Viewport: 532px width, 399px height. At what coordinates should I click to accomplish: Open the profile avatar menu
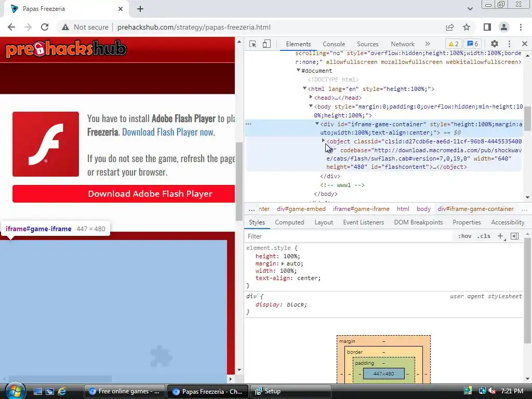pos(504,27)
